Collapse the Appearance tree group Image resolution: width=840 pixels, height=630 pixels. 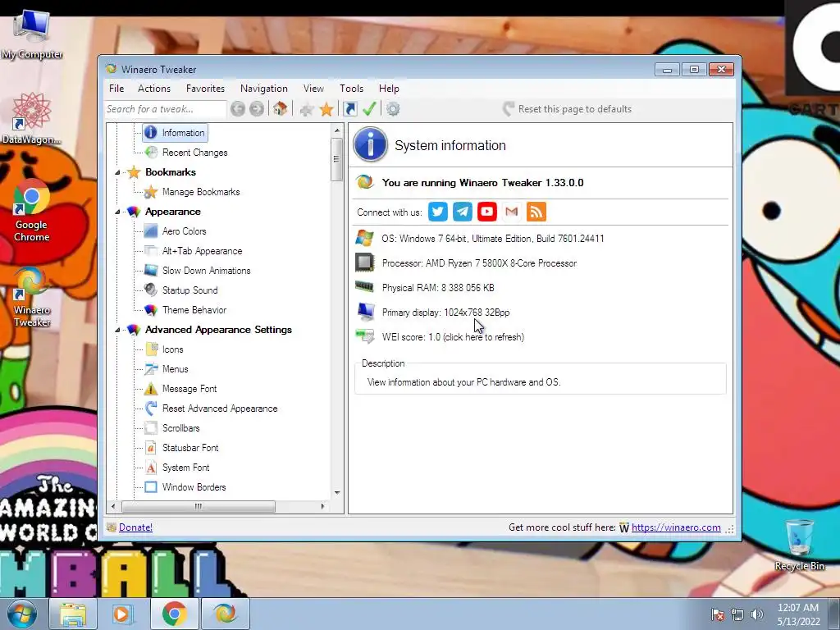(117, 212)
